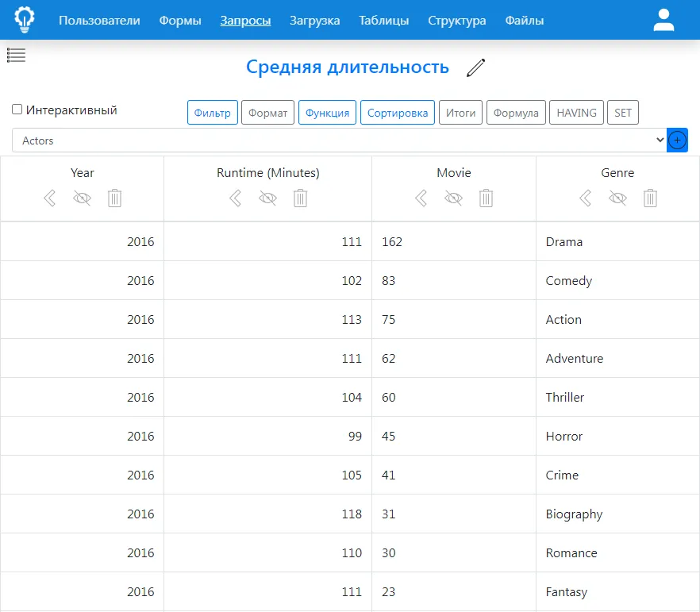
Task: Click the Movie count 162 cell
Action: (x=454, y=241)
